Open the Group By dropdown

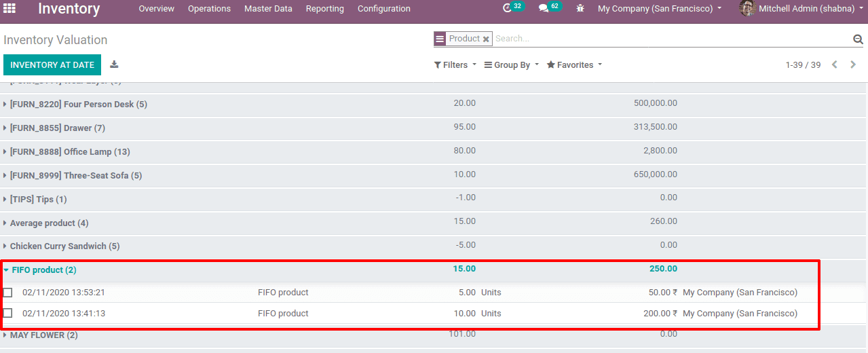pyautogui.click(x=512, y=64)
